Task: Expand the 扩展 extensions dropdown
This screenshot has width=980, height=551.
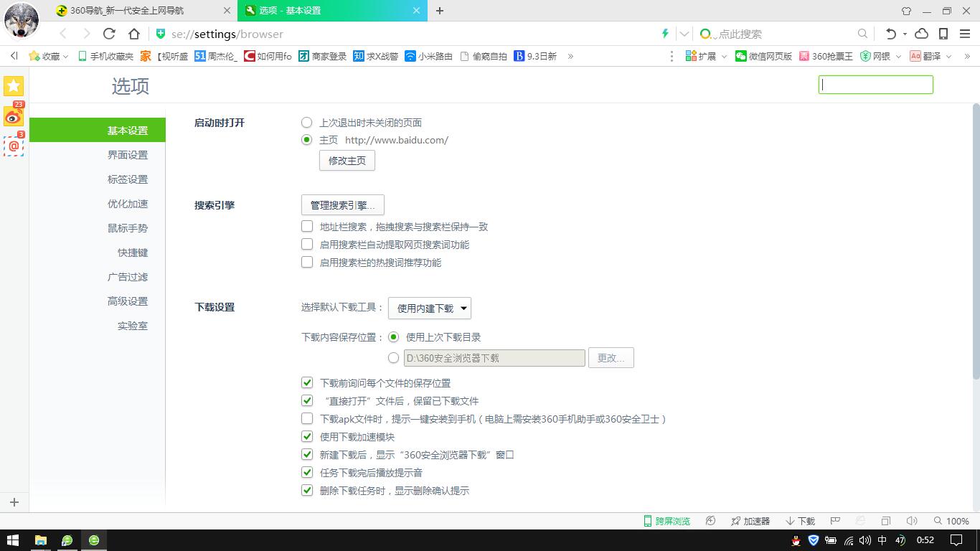Action: [x=707, y=56]
